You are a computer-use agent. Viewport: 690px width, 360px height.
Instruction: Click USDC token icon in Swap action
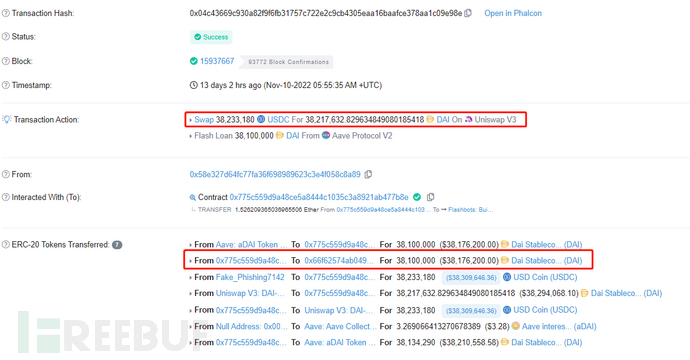pyautogui.click(x=261, y=119)
